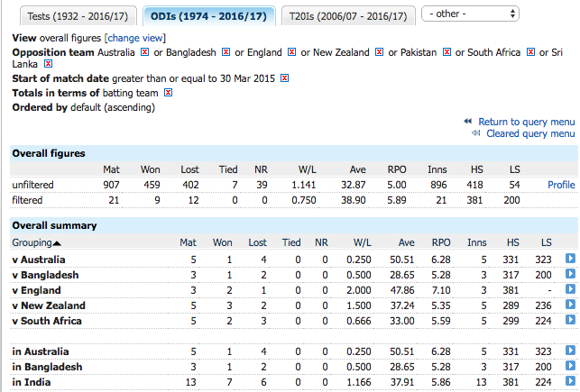
Task: Open the '- other -' format dropdown
Action: (470, 14)
